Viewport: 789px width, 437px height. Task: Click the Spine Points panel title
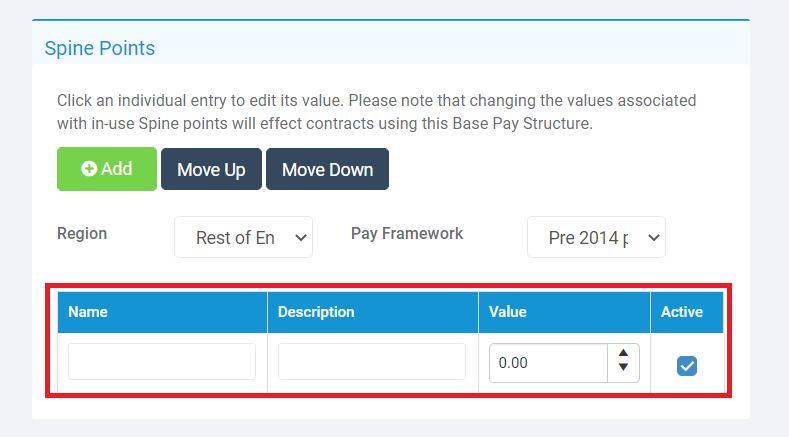100,48
